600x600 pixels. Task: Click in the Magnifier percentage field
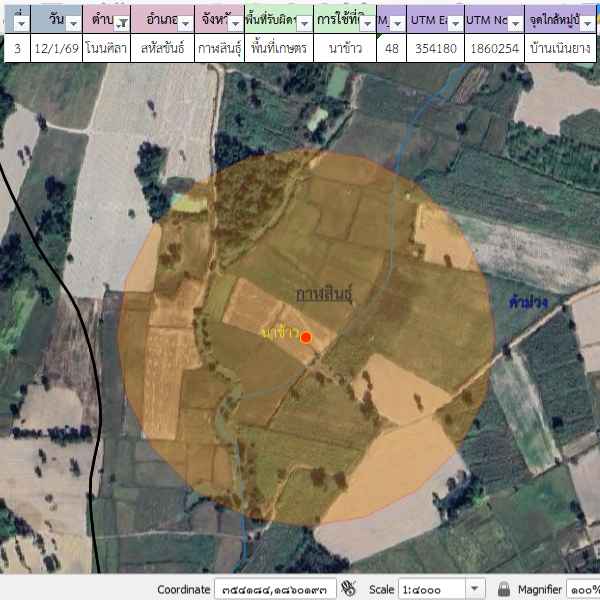click(x=583, y=589)
